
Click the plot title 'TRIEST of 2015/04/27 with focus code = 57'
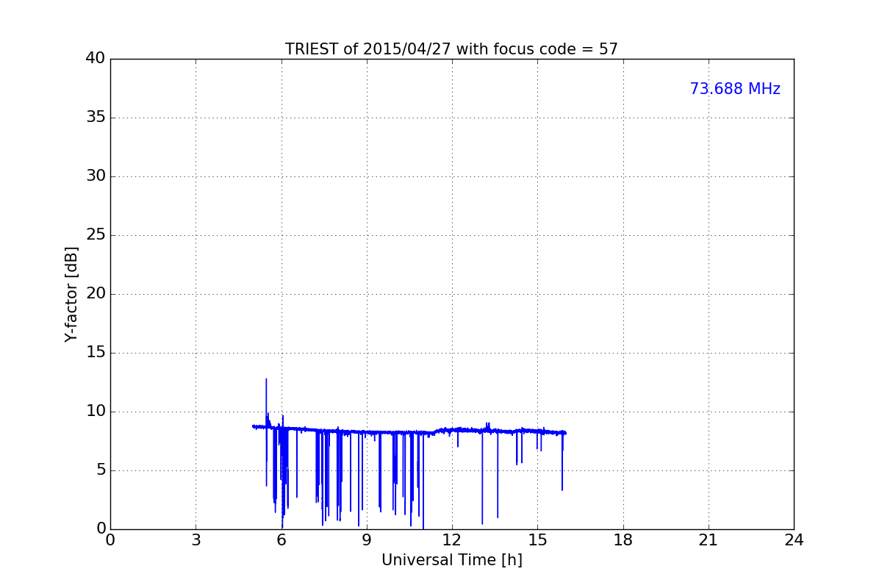pos(451,49)
